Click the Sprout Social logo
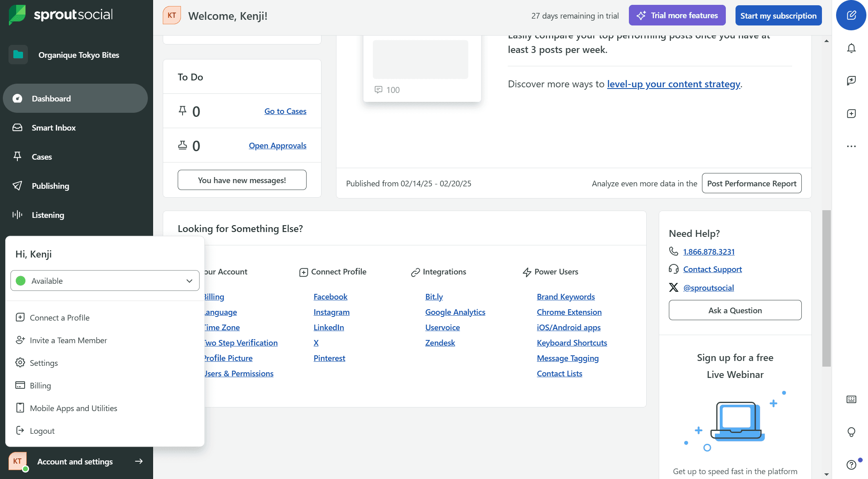This screenshot has width=868, height=479. coord(61,15)
